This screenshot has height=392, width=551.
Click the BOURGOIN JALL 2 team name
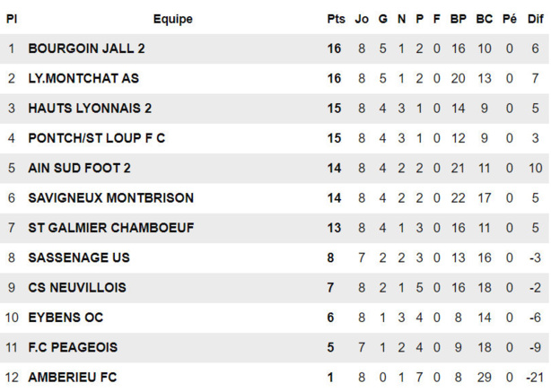tap(86, 48)
